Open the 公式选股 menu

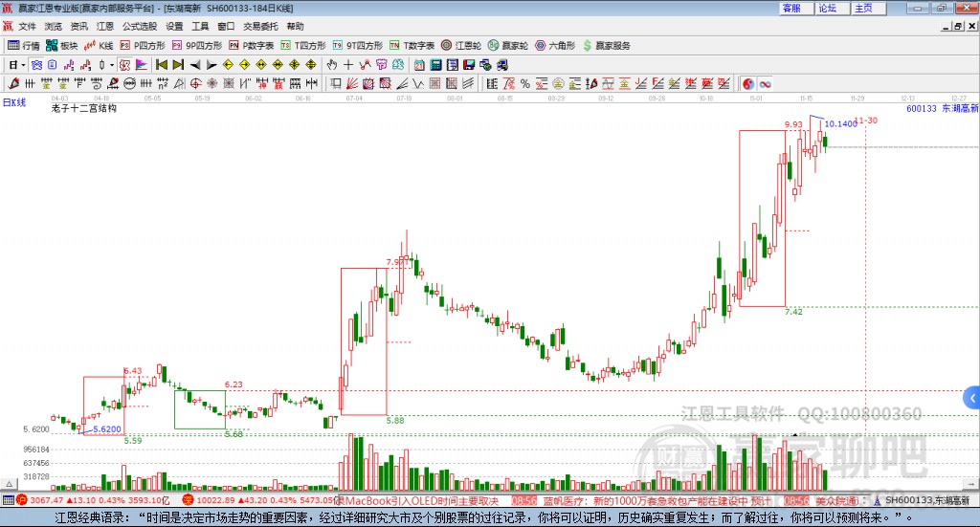click(140, 26)
